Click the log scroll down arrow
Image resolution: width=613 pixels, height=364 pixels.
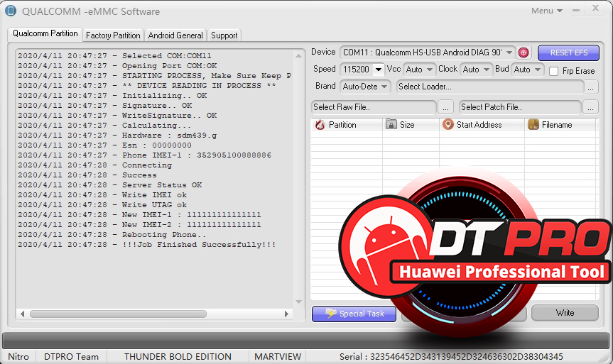(x=298, y=302)
